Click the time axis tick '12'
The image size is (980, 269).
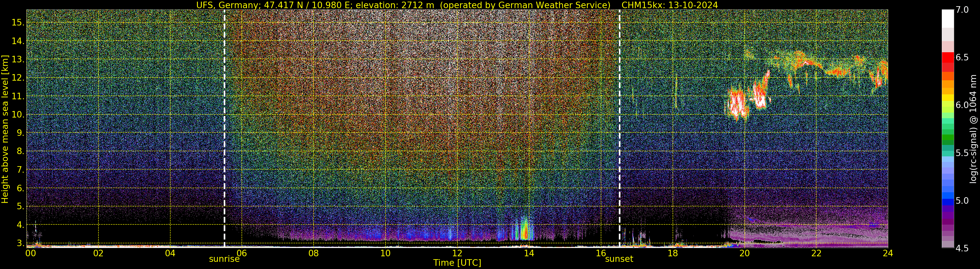[457, 253]
